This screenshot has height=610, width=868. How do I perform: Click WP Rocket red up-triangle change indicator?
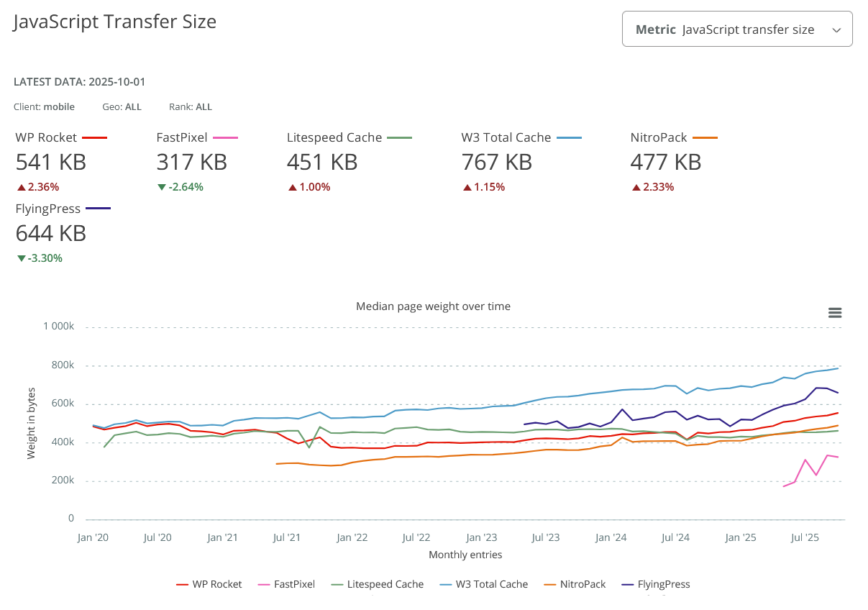[21, 188]
